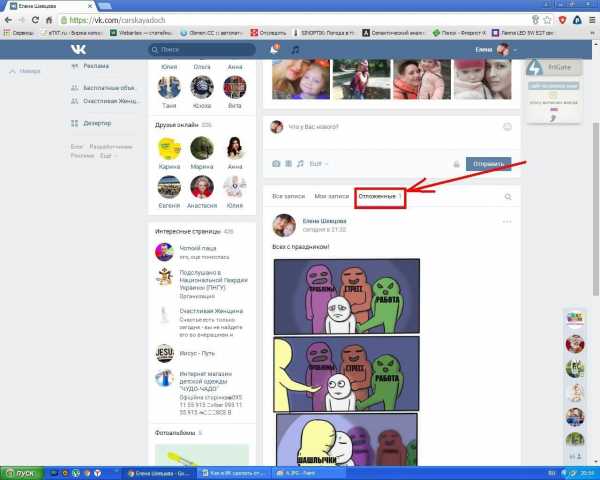Viewport: 600px width, 480px height.
Task: Click the VK 'Поиск' search field
Action: pos(202,49)
